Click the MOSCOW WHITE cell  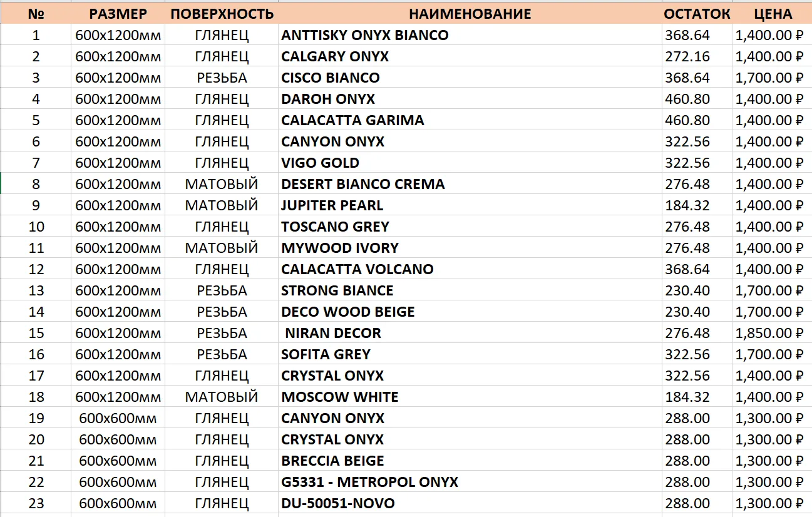click(x=470, y=397)
